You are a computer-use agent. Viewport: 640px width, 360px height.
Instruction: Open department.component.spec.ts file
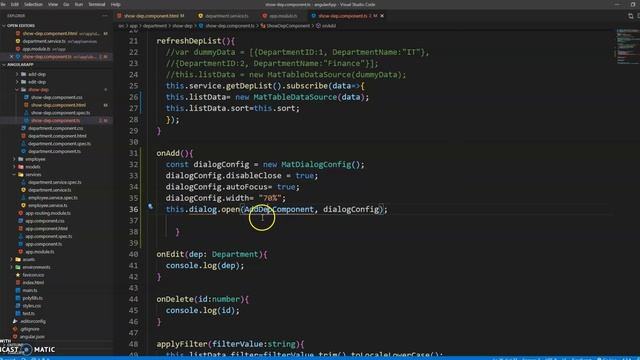coord(59,144)
